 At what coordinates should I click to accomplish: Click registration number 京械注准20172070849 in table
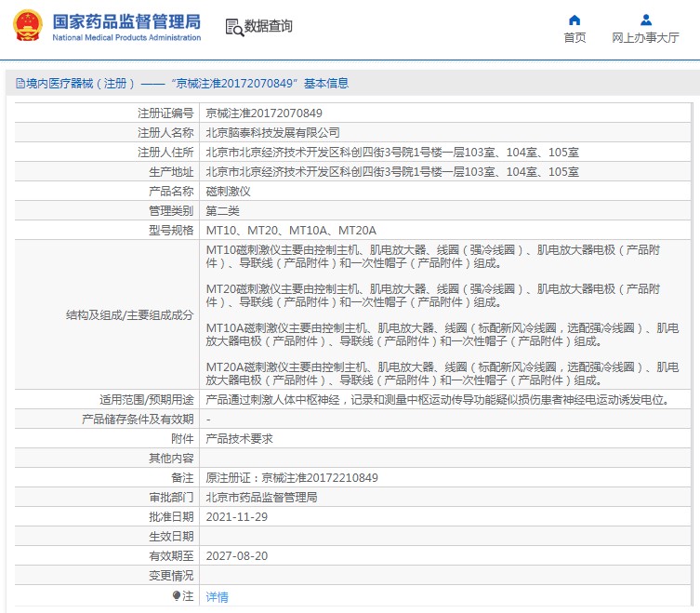[264, 113]
